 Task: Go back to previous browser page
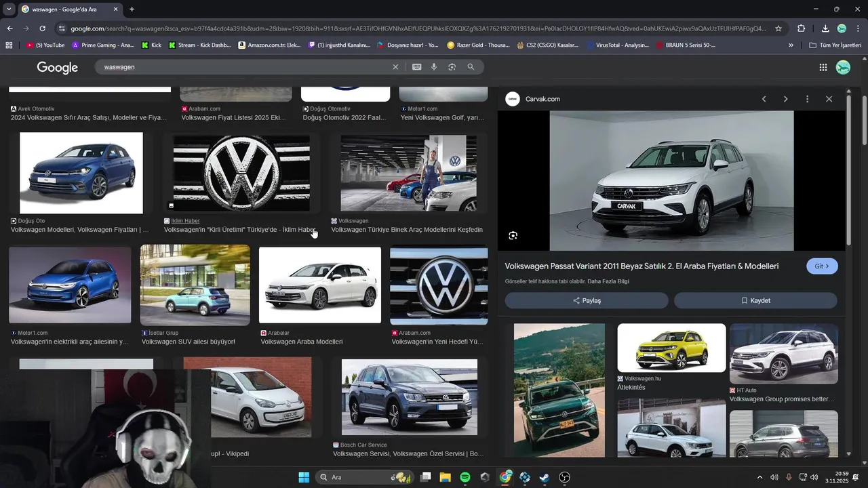(9, 28)
